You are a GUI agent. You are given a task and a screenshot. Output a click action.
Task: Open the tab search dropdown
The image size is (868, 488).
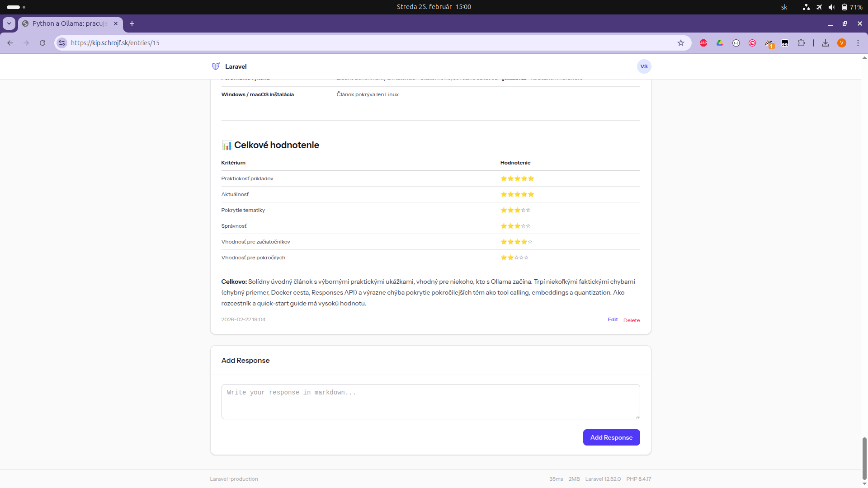point(9,23)
